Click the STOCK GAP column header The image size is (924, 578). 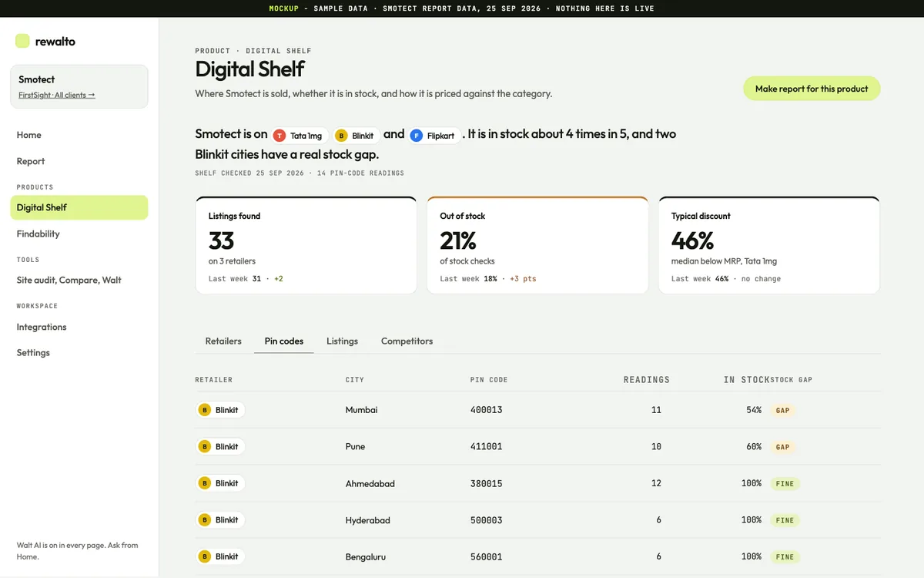(792, 380)
